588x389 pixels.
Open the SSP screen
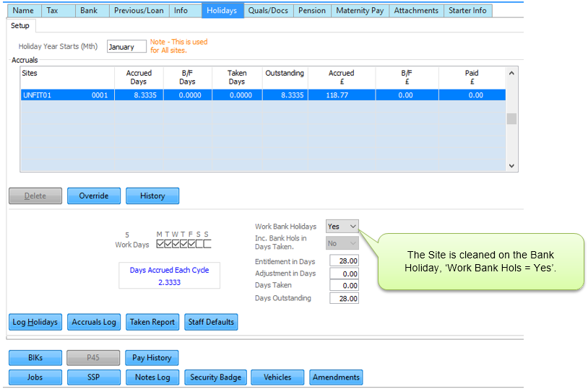94,377
